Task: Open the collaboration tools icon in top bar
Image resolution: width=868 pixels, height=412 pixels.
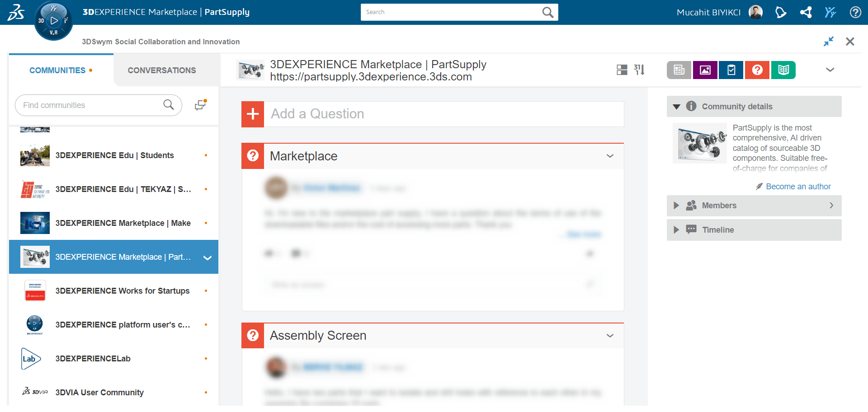Action: (830, 12)
